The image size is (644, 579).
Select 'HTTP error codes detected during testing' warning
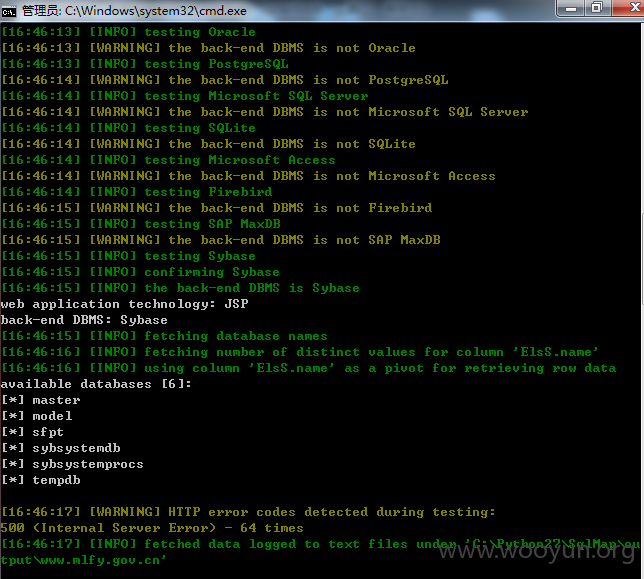pos(248,512)
